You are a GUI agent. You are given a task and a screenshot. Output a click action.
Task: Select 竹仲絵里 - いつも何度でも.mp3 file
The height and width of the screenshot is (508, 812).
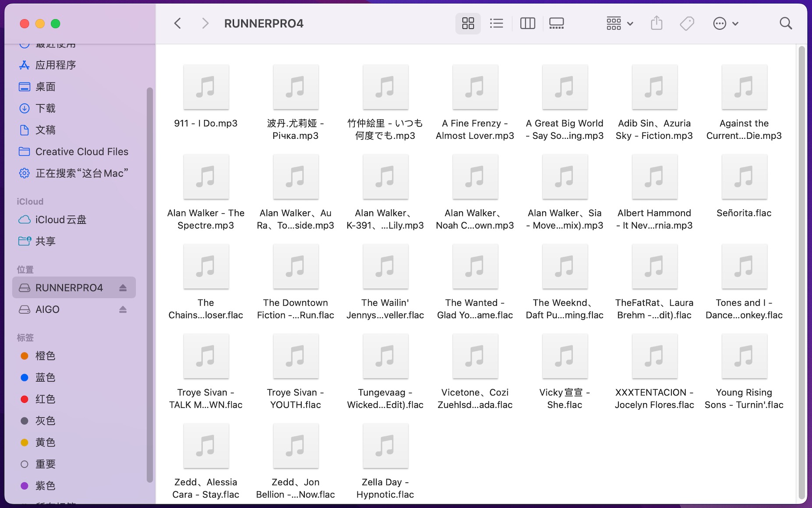(x=385, y=103)
